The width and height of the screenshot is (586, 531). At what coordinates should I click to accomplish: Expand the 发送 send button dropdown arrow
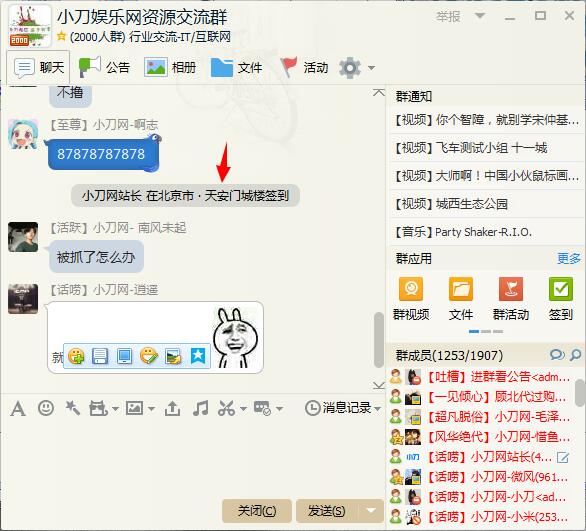[x=371, y=510]
